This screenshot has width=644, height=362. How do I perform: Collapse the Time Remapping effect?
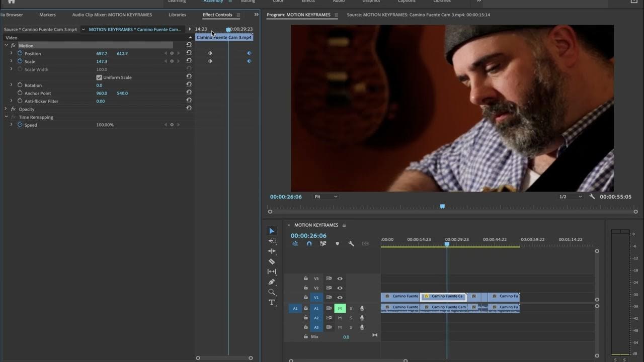tap(6, 117)
